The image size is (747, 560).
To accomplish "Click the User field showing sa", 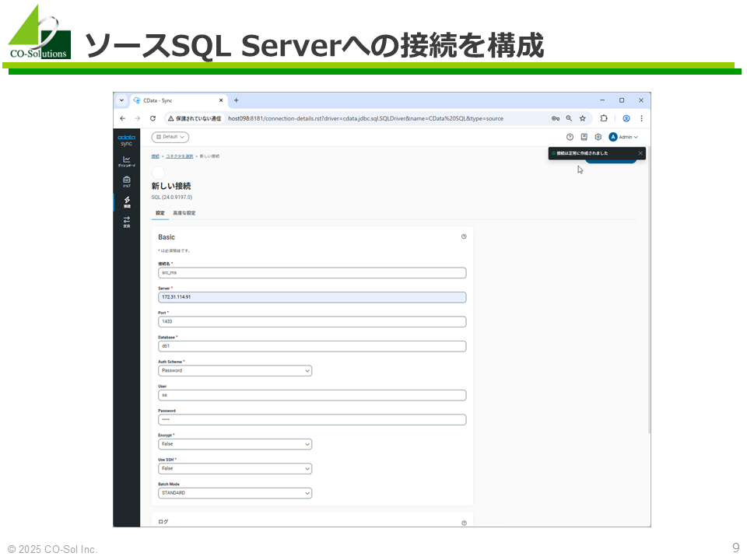I will tap(312, 395).
